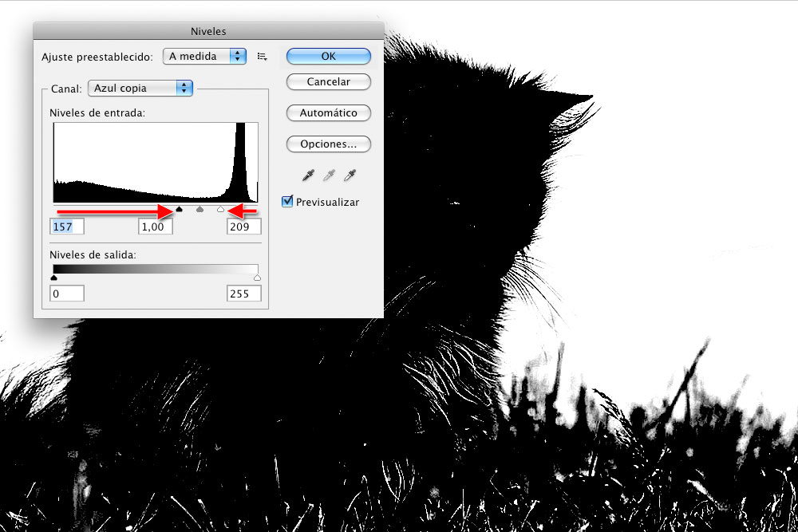Click the gray midtone input slider handle
Viewport: 798px width, 532px height.
coord(199,209)
